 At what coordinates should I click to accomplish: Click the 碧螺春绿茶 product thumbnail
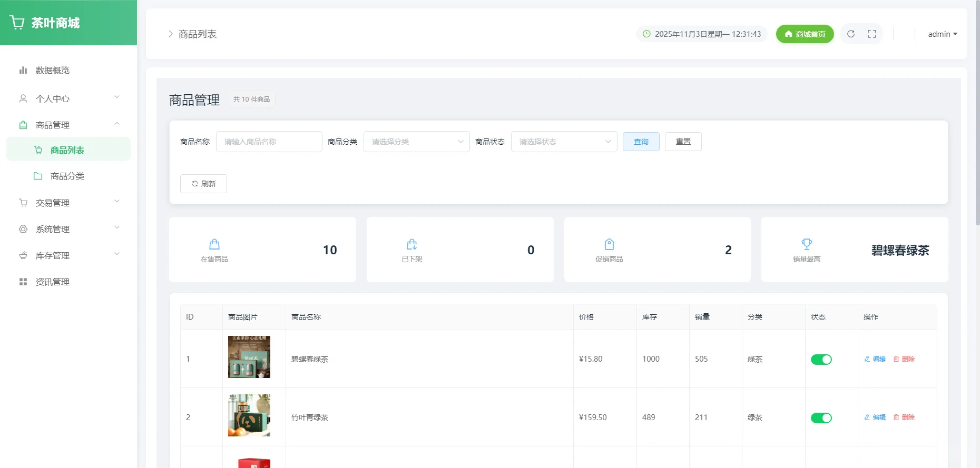[x=249, y=357]
